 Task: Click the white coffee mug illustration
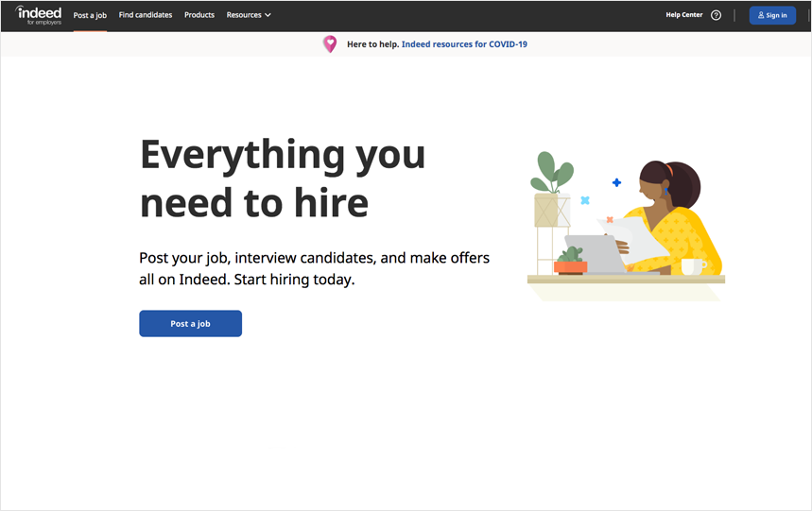tap(693, 266)
